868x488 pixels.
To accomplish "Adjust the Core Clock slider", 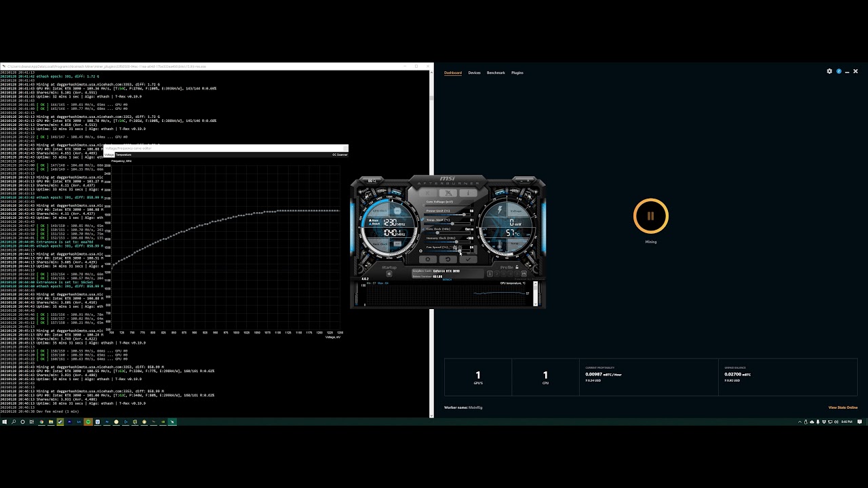I will click(x=447, y=233).
